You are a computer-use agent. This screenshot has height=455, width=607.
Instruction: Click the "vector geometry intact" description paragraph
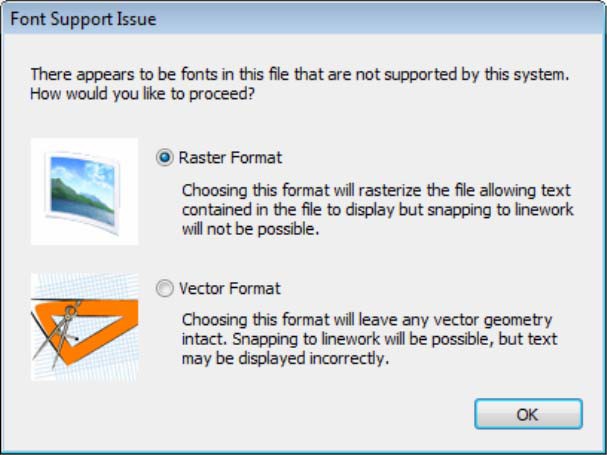370,339
